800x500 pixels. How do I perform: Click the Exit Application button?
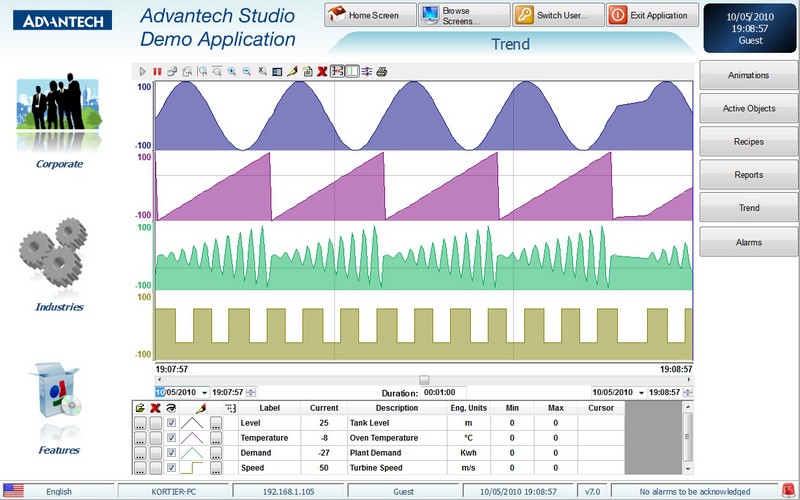[x=653, y=15]
